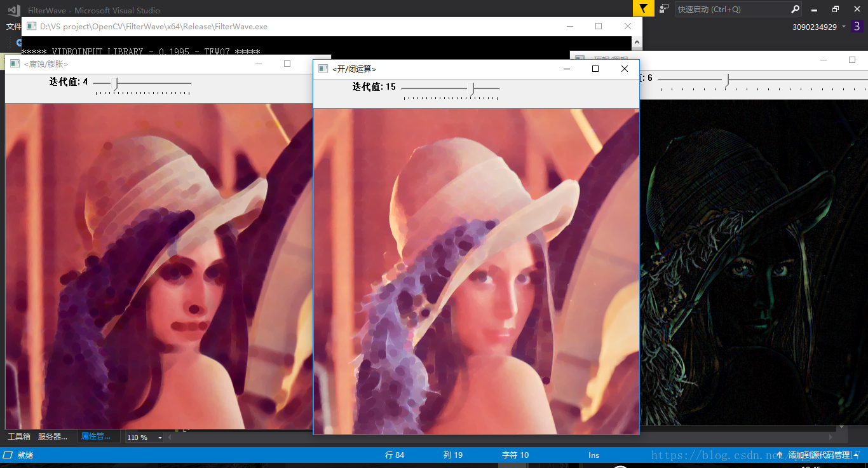Image resolution: width=868 pixels, height=468 pixels.
Task: Type in the 快速启动 (Ctrl+Q) search box
Action: coord(733,9)
